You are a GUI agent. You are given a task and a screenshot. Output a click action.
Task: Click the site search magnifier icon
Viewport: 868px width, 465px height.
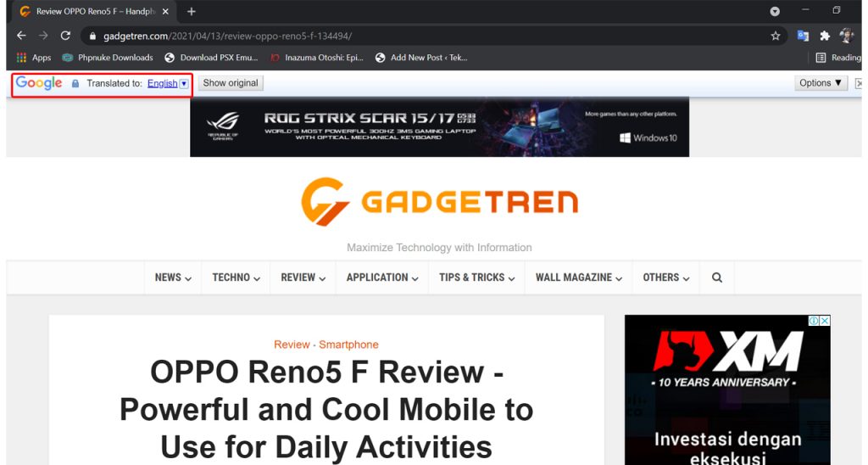717,277
